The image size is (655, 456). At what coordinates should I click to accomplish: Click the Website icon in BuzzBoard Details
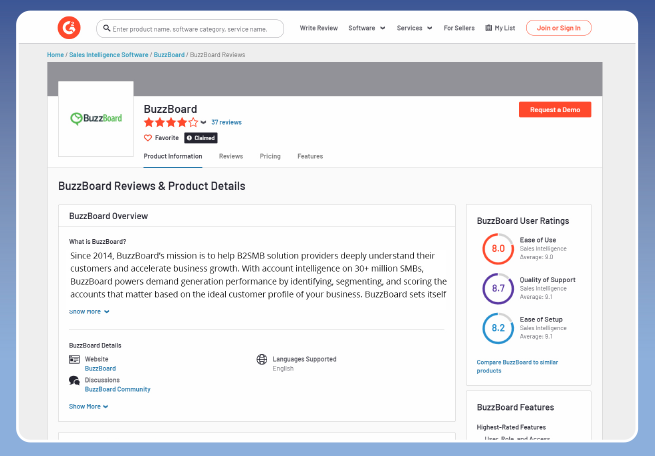coord(74,359)
